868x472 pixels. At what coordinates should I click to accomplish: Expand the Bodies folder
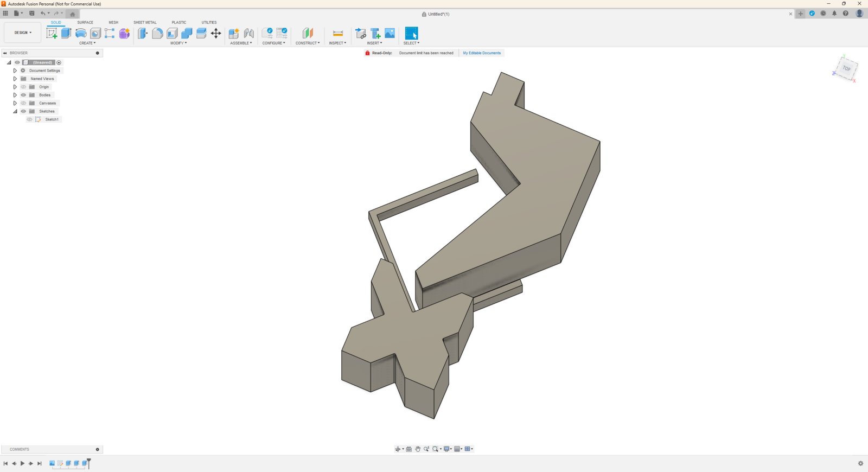tap(15, 95)
